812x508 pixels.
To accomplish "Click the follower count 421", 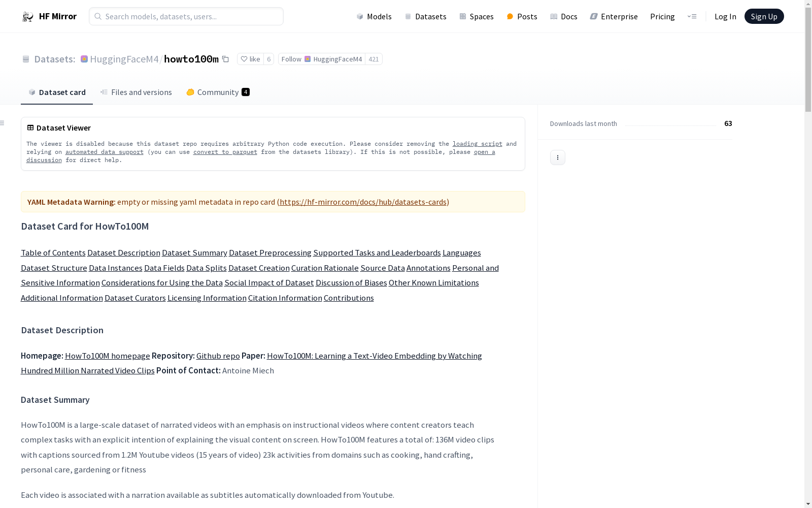I will tap(374, 59).
